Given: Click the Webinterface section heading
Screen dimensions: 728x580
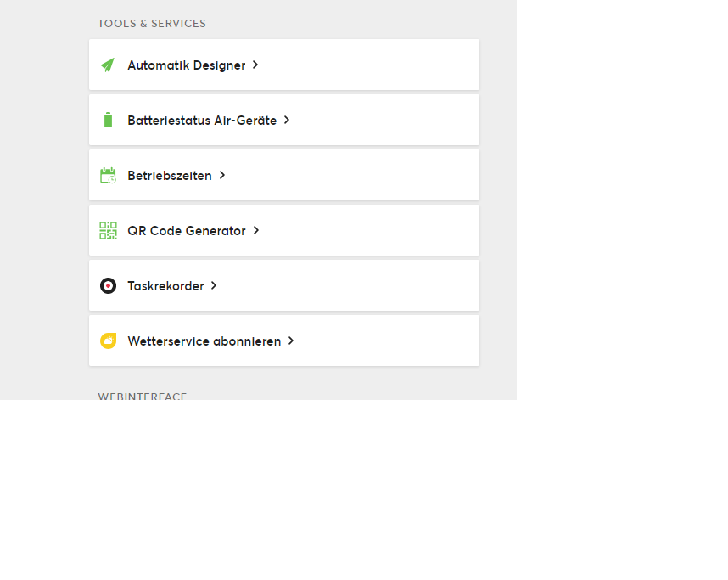Looking at the screenshot, I should click(x=143, y=396).
